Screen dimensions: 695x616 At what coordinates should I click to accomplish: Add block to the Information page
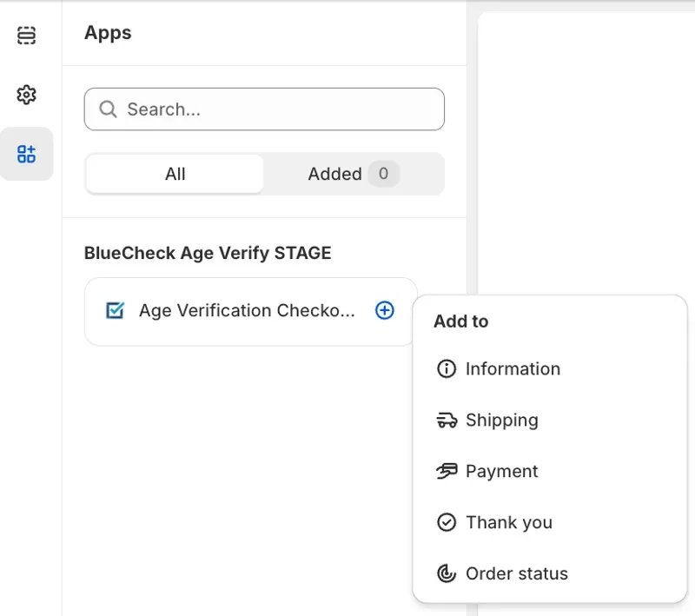550,368
